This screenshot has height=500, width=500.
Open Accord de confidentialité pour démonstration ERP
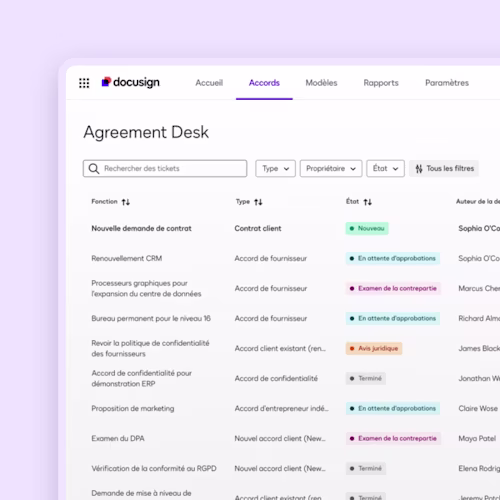pyautogui.click(x=142, y=378)
